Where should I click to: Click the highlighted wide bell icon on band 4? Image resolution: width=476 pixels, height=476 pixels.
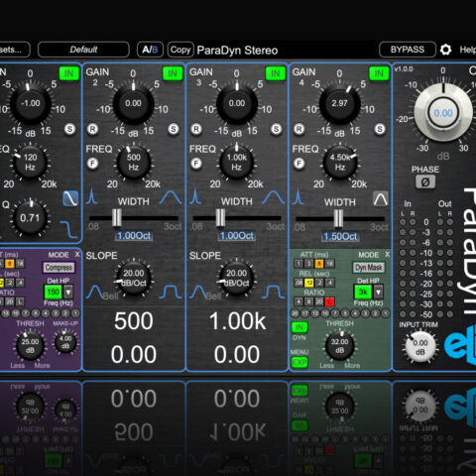381,198
